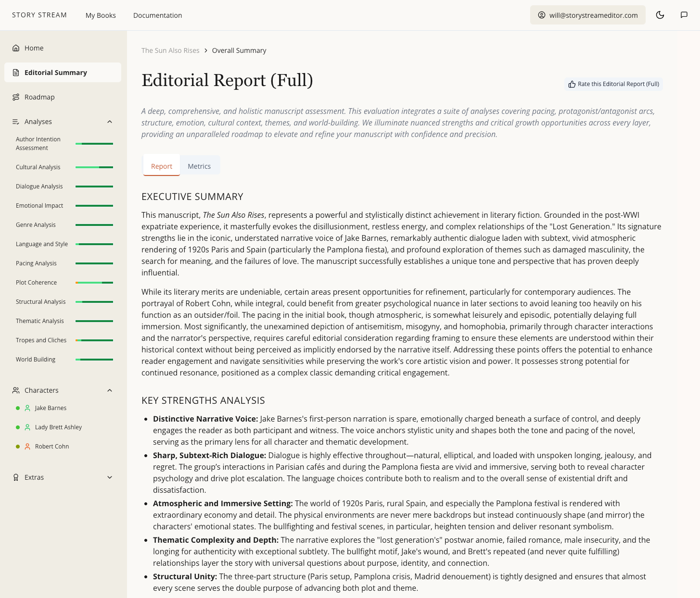
Task: Collapse the Analyses section chevron
Action: (110, 122)
